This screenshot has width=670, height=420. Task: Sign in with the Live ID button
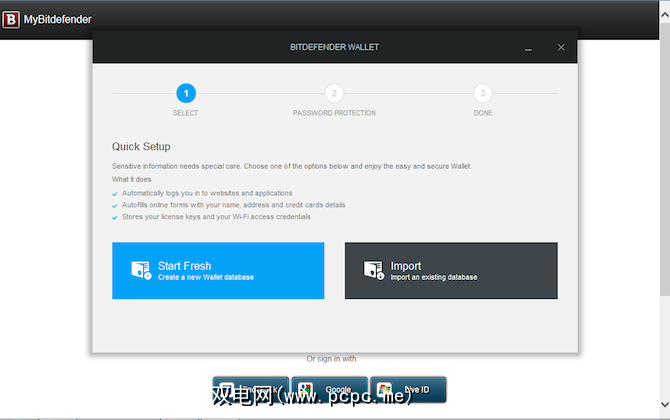tap(408, 390)
